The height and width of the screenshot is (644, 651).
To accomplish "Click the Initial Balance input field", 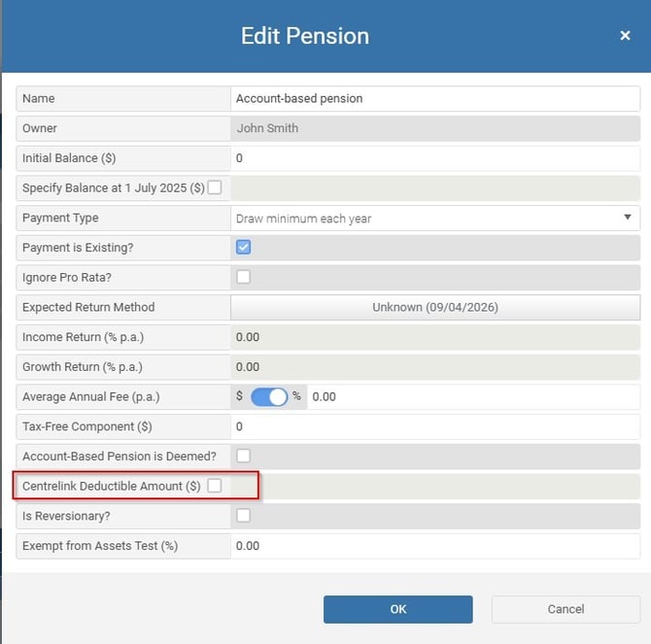I will click(434, 158).
